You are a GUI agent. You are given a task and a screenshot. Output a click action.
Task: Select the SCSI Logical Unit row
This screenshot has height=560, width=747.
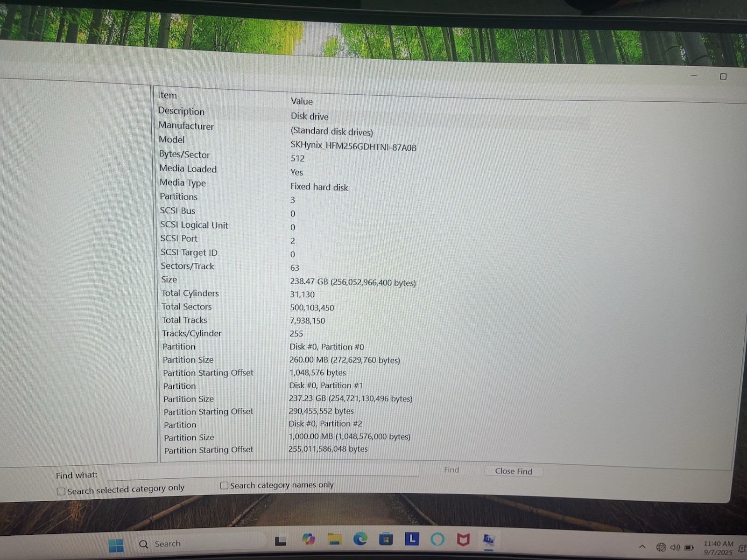(x=194, y=225)
